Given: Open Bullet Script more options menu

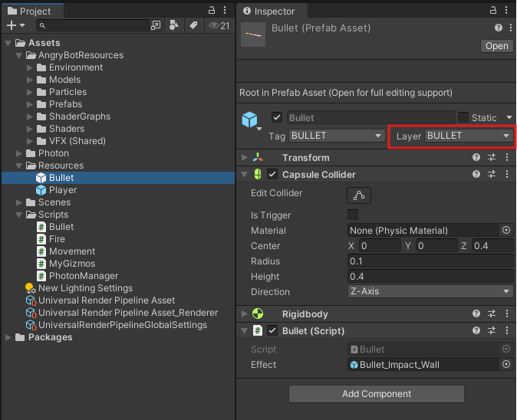Looking at the screenshot, I should pyautogui.click(x=507, y=330).
